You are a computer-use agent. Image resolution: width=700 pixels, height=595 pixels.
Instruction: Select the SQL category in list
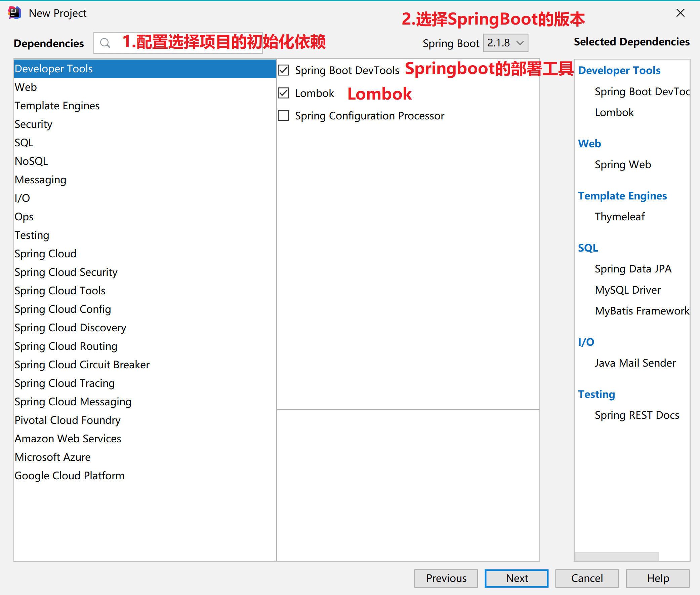(24, 143)
